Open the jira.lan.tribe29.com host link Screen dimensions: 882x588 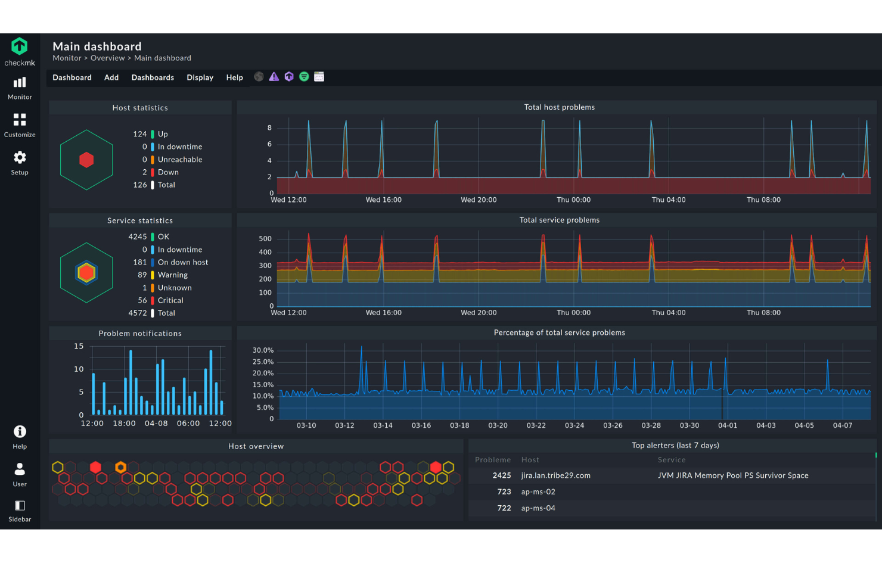click(x=555, y=475)
